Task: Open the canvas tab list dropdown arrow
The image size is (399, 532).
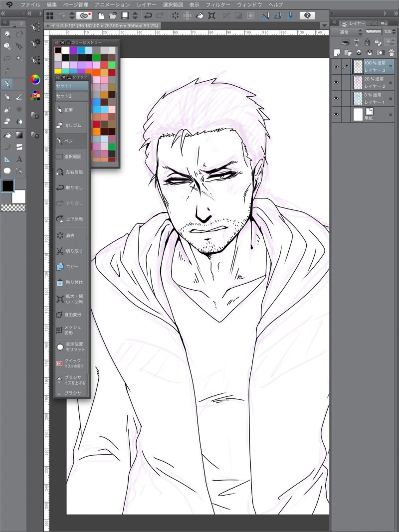Action: pyautogui.click(x=324, y=26)
